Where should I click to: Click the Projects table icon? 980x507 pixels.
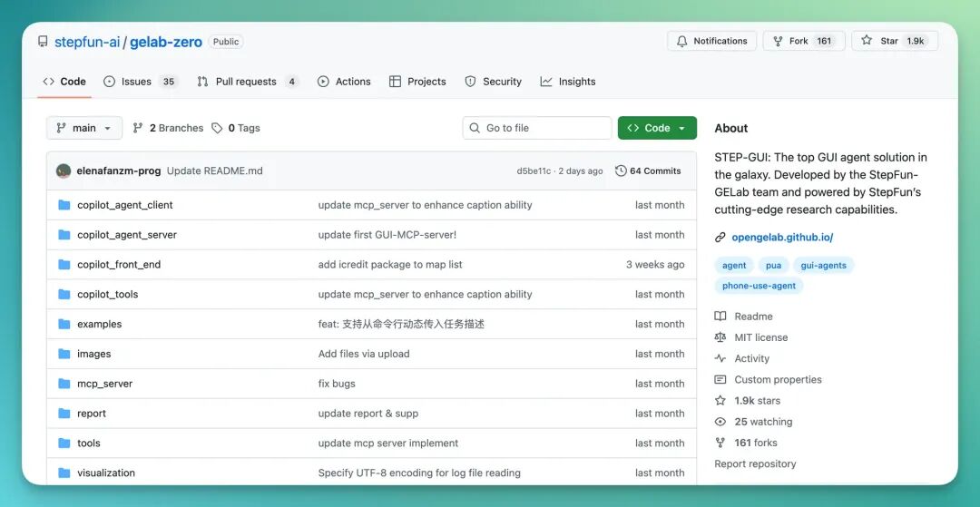(x=395, y=81)
